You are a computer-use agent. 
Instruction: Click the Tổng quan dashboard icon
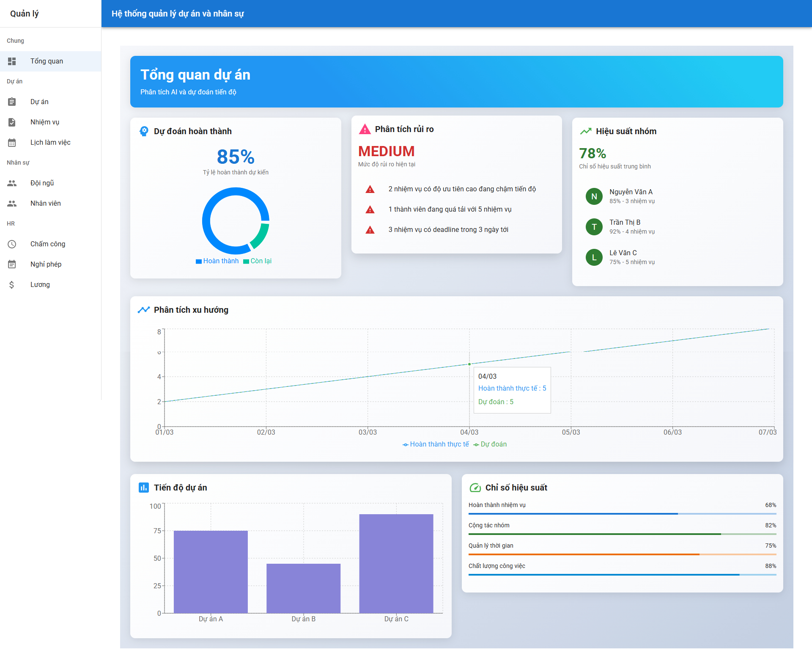point(12,61)
